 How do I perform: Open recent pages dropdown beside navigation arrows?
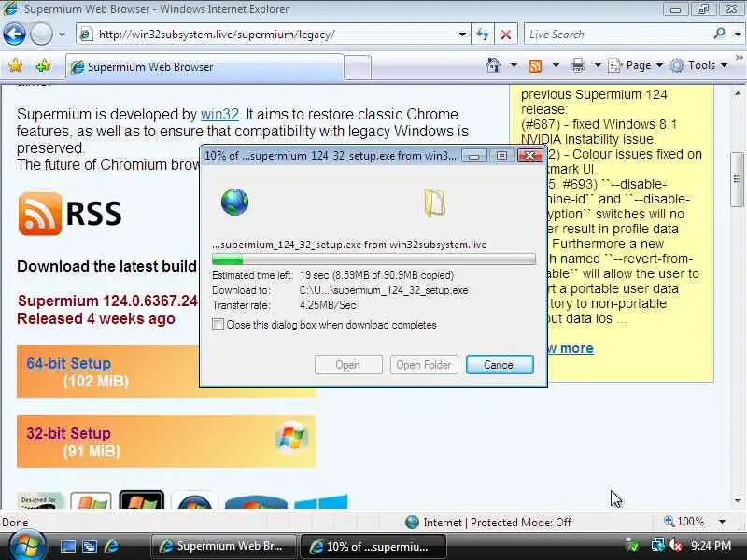62,35
